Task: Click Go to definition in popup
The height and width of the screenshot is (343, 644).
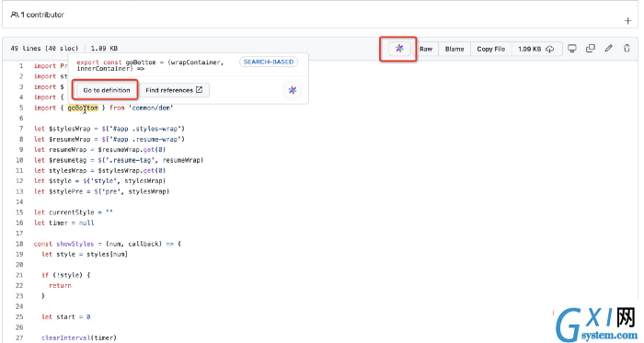Action: [x=107, y=90]
